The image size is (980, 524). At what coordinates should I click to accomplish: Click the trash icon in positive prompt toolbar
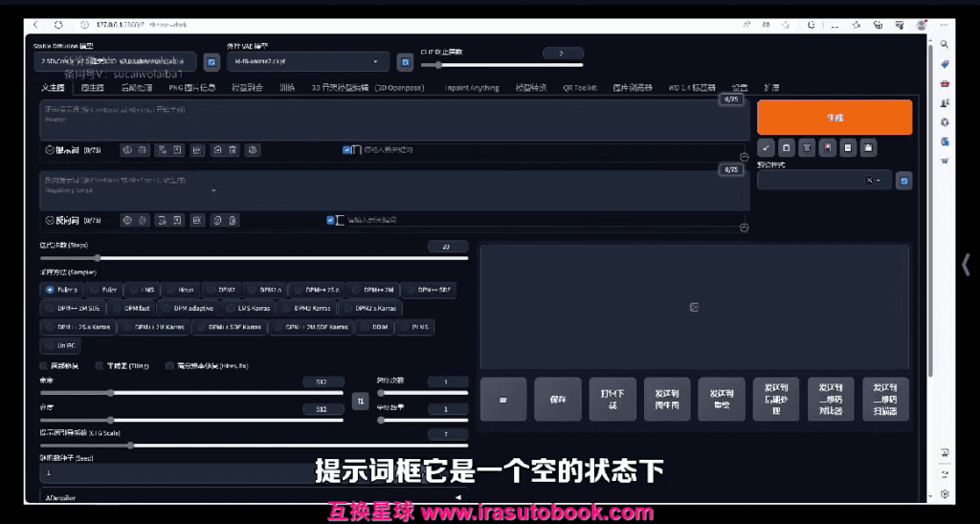click(233, 150)
